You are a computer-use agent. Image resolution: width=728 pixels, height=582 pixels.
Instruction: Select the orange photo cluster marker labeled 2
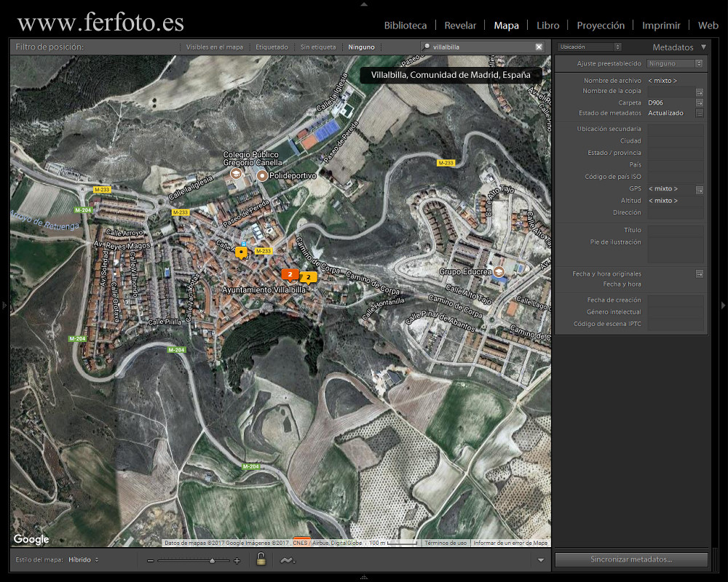pyautogui.click(x=290, y=275)
